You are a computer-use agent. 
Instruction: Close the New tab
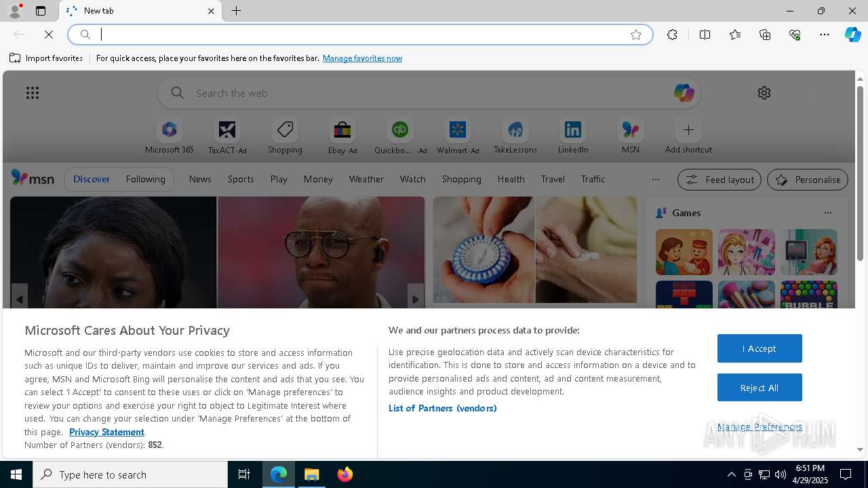pyautogui.click(x=211, y=11)
